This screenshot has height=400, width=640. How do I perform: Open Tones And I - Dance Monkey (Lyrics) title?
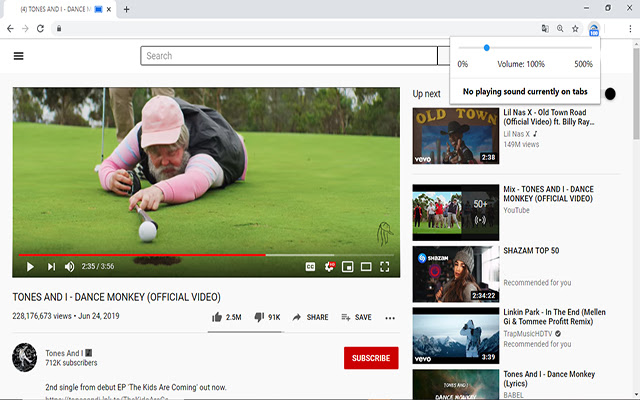[x=549, y=379]
